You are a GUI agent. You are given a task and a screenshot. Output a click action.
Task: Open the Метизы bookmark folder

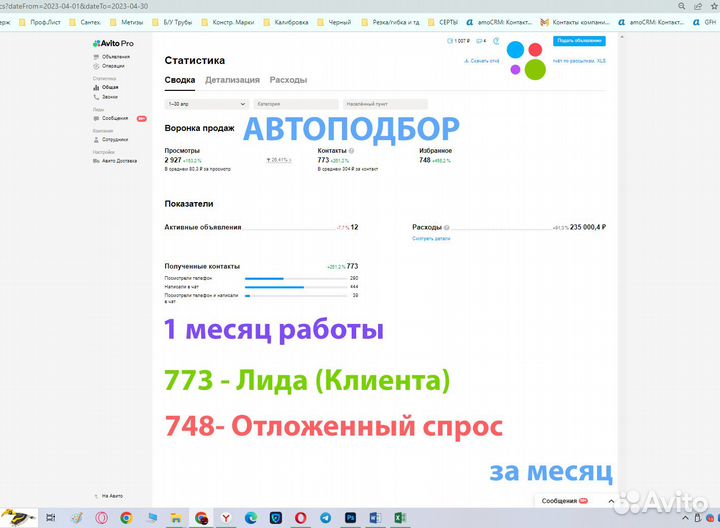126,22
